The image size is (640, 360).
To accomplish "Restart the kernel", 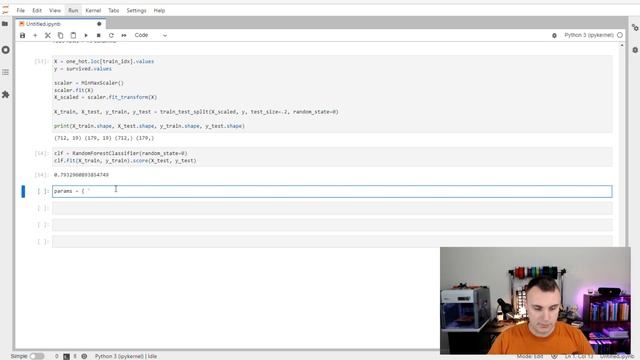I will [x=111, y=36].
